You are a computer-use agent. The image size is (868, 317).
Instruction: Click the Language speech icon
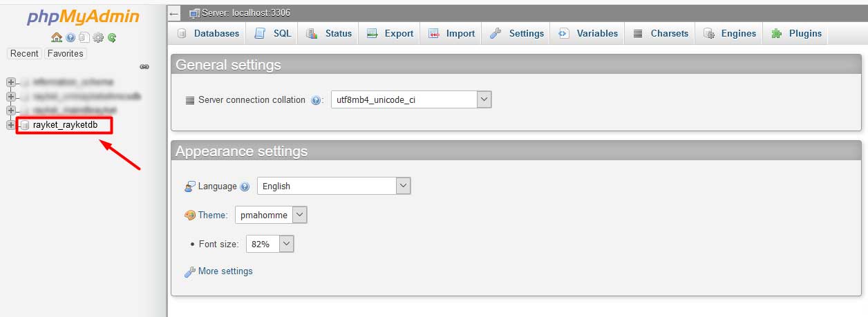[x=190, y=186]
